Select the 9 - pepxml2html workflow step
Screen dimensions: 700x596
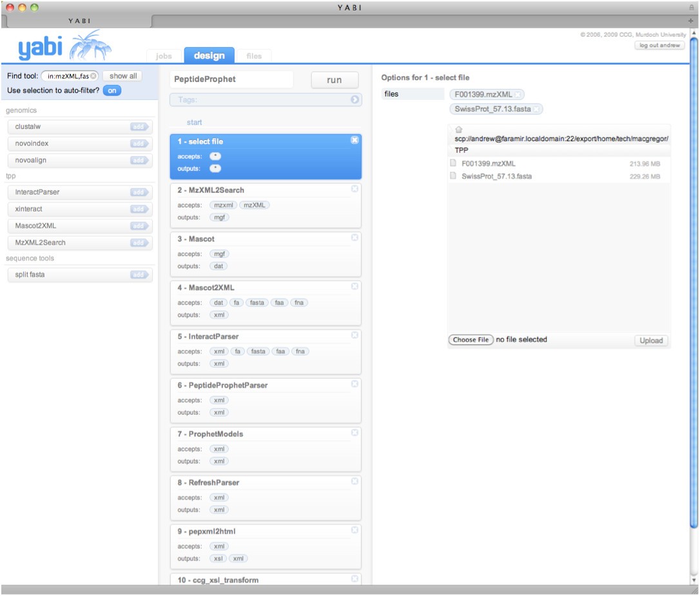(x=266, y=546)
